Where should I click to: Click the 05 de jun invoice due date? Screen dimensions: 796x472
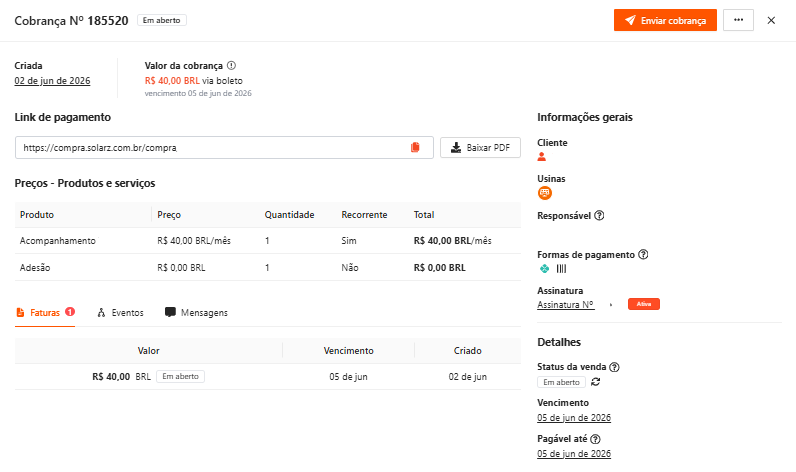[x=348, y=377]
